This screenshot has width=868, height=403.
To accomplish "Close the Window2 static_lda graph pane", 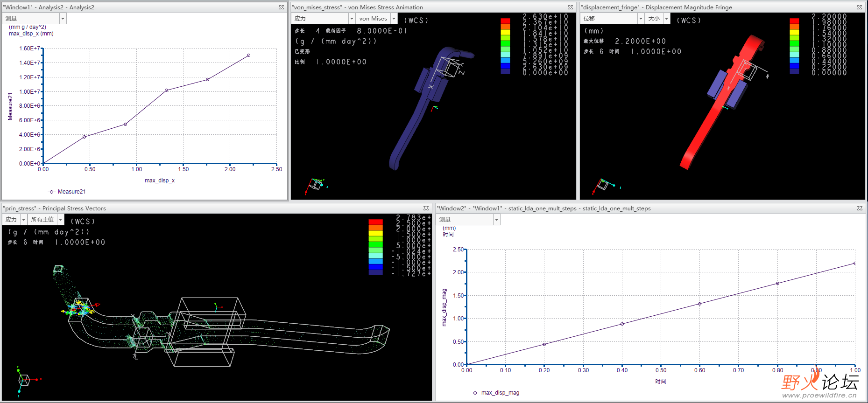I will (860, 208).
